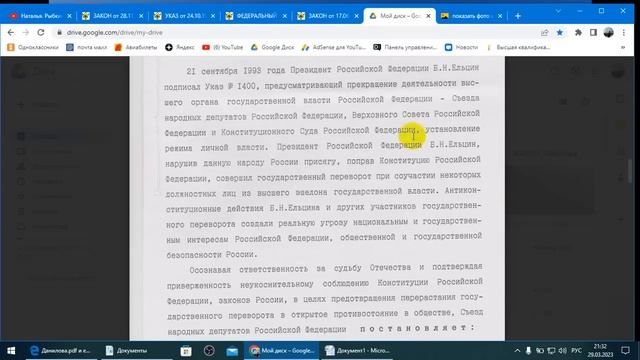Screen dimensions: 640x360
Task: Open the Высшая квалифика... bookmark
Action: [x=518, y=47]
